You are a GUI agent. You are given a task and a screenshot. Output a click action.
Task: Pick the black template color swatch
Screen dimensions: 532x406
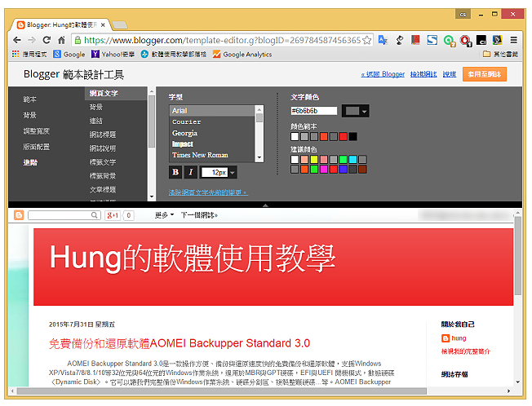pos(352,137)
